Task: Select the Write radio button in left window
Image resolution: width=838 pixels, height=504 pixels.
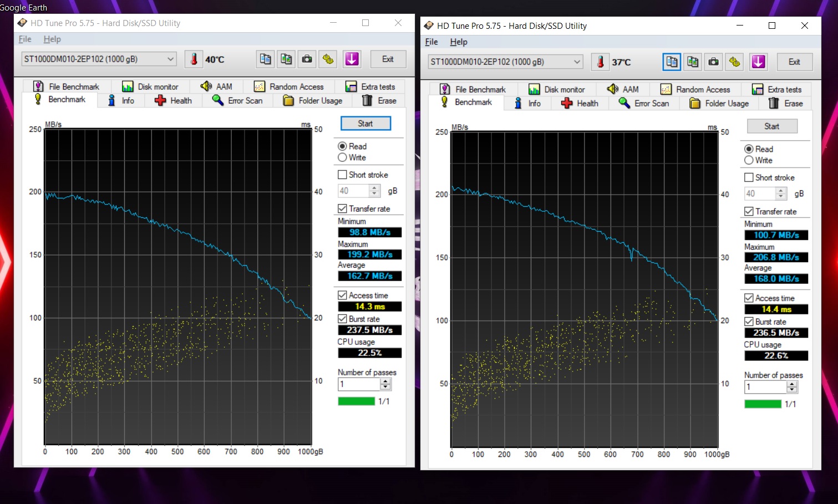Action: click(x=342, y=157)
